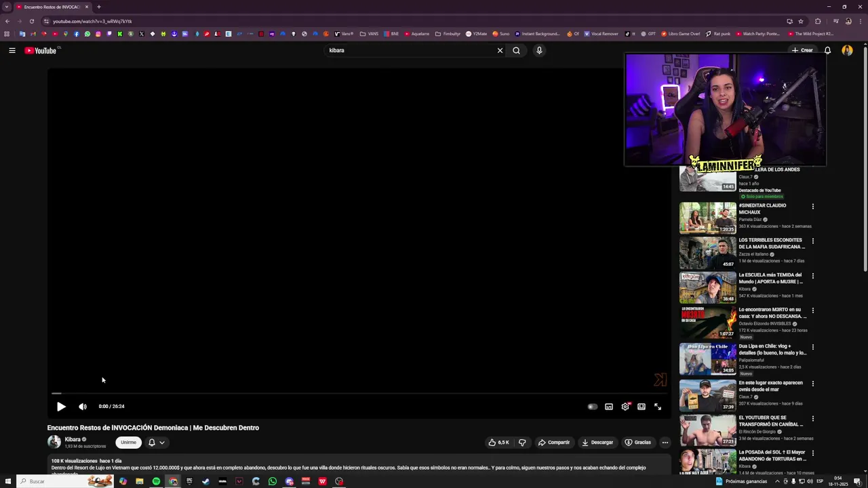Open the Fimbultyr bookmark folder
The image size is (868, 488).
448,34
